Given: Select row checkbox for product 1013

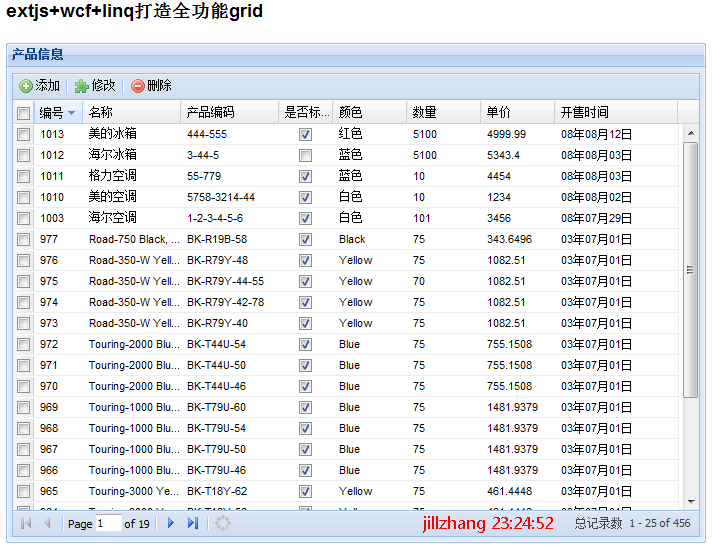Looking at the screenshot, I should coord(23,134).
